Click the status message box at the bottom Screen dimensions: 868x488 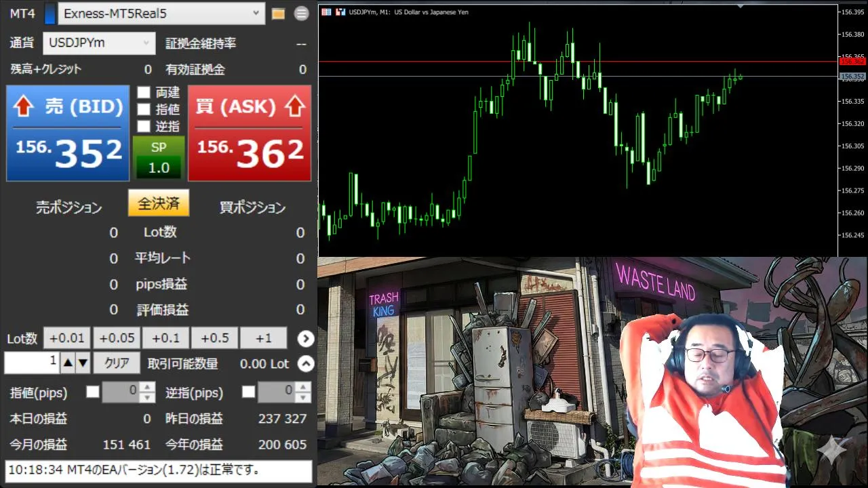tap(159, 470)
